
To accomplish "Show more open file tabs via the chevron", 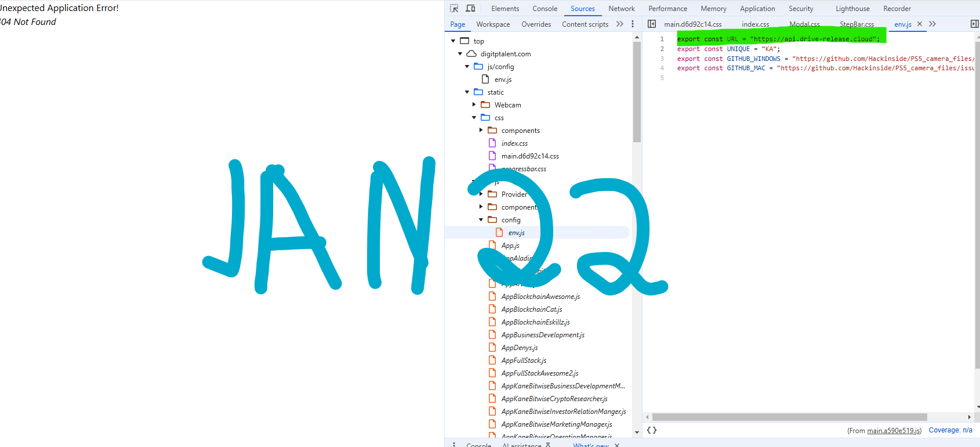I will [932, 24].
